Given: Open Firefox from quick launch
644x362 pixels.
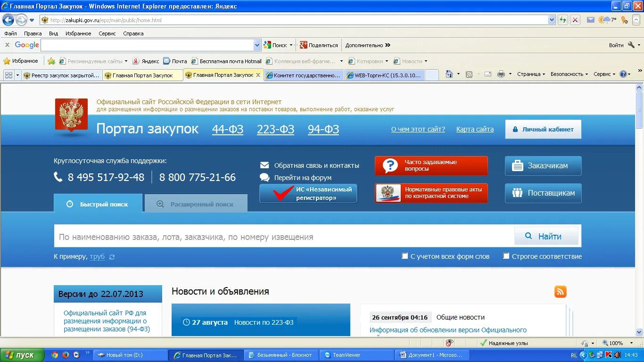Looking at the screenshot, I should click(66, 355).
